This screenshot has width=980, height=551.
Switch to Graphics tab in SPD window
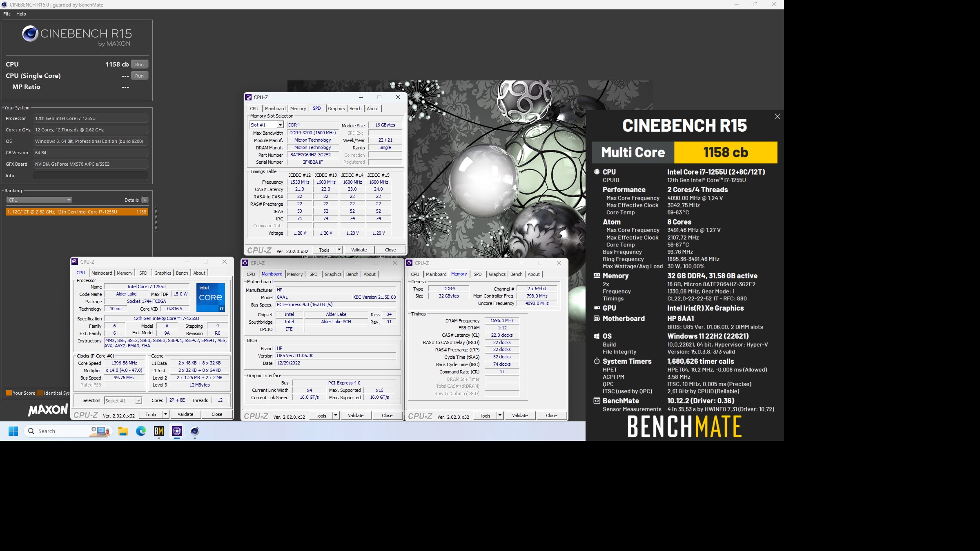(x=336, y=109)
